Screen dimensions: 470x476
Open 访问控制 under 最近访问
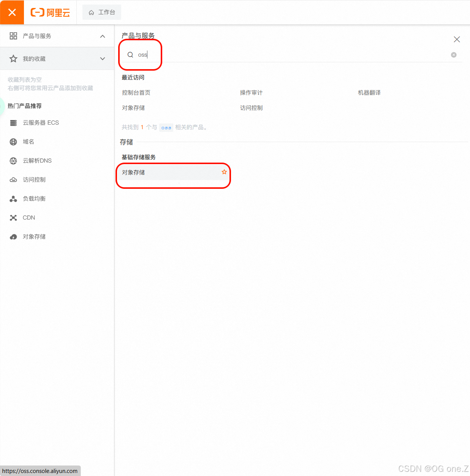tap(251, 108)
